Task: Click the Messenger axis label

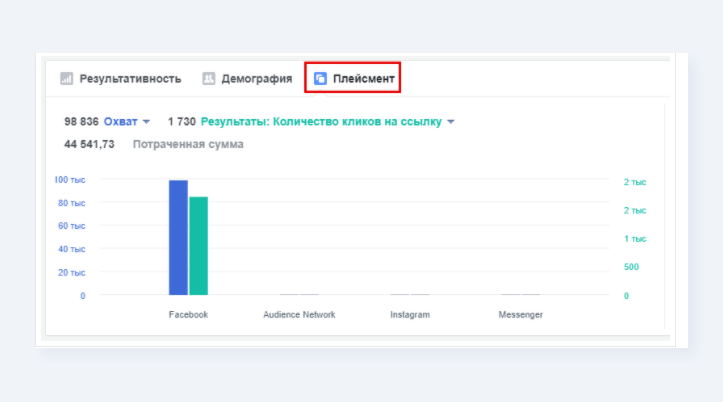Action: tap(521, 314)
